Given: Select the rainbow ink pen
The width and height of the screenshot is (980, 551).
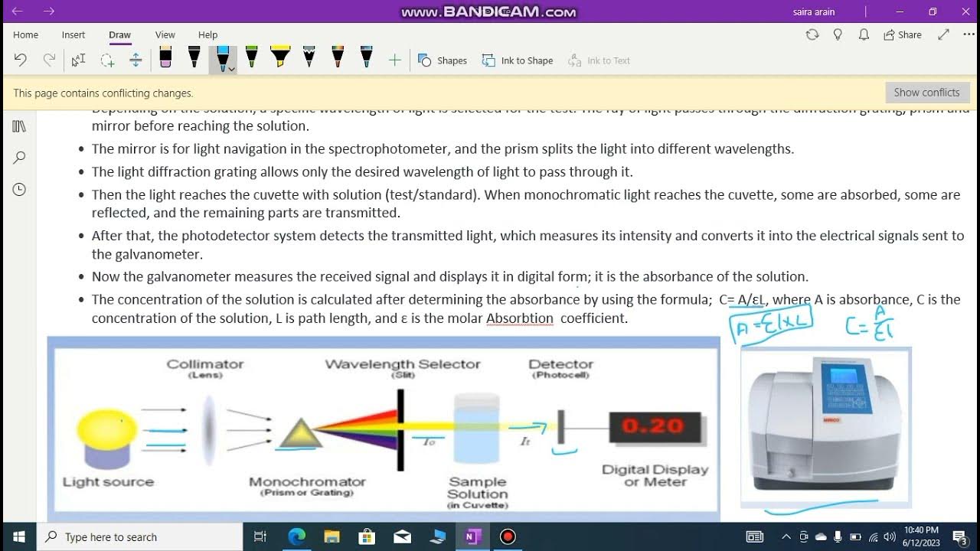Looking at the screenshot, I should click(x=338, y=58).
